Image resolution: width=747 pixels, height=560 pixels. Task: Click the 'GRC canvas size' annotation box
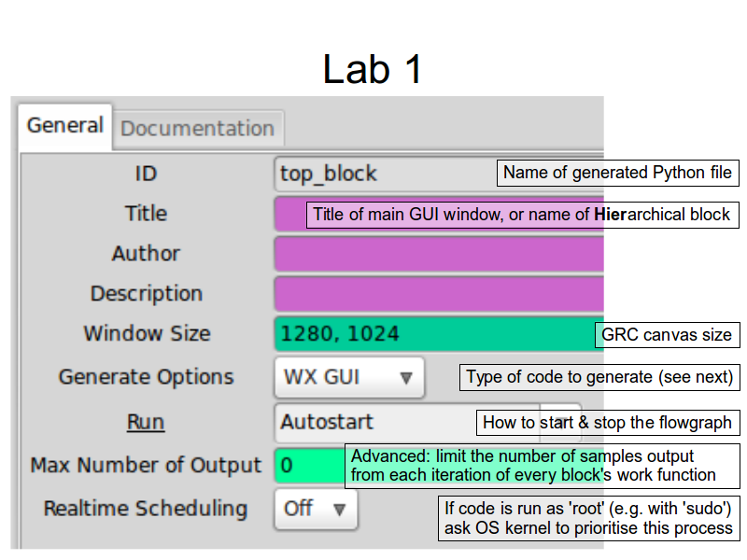point(667,335)
